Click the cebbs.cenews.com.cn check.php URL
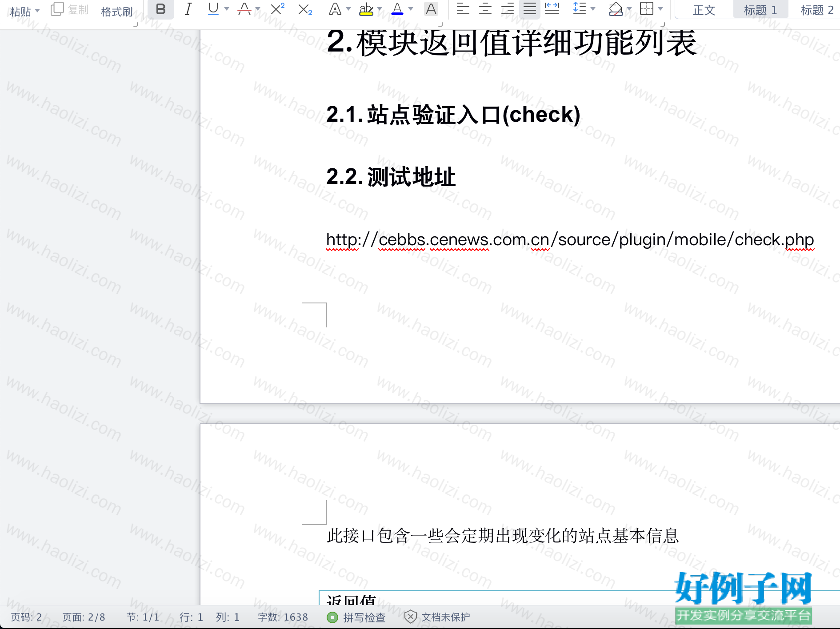This screenshot has height=629, width=840. click(570, 240)
